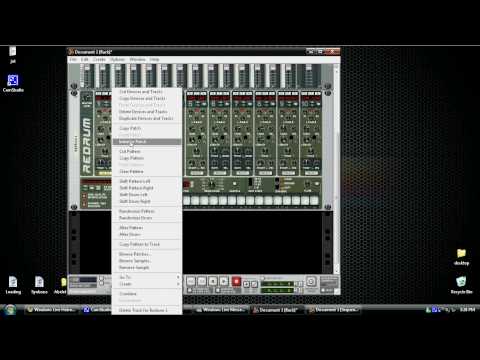Choose Copy Pattern from context menu
This screenshot has height=360, width=480.
point(147,158)
